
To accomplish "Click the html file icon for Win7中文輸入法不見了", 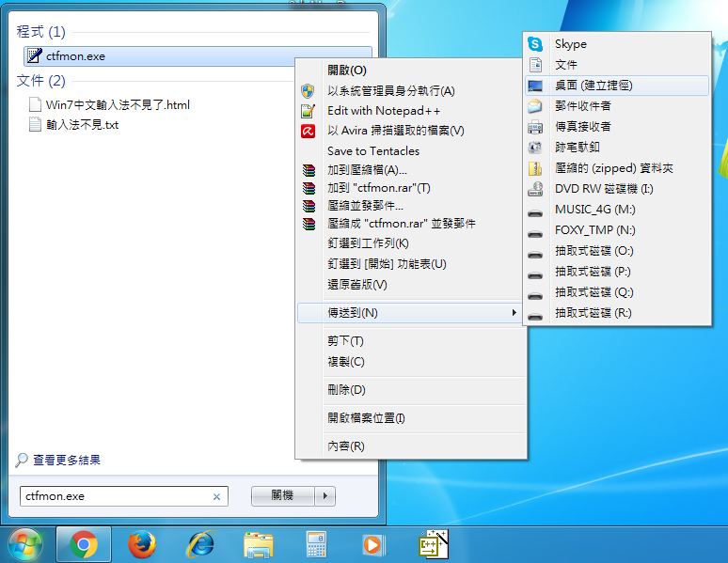I will coord(35,105).
